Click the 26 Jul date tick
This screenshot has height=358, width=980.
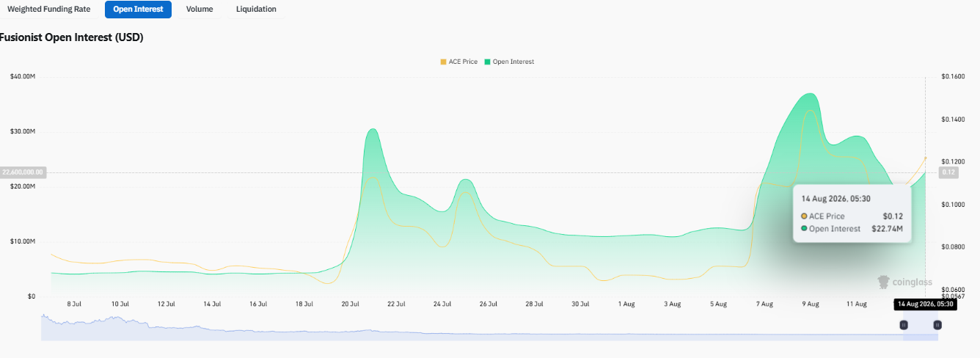click(x=489, y=304)
